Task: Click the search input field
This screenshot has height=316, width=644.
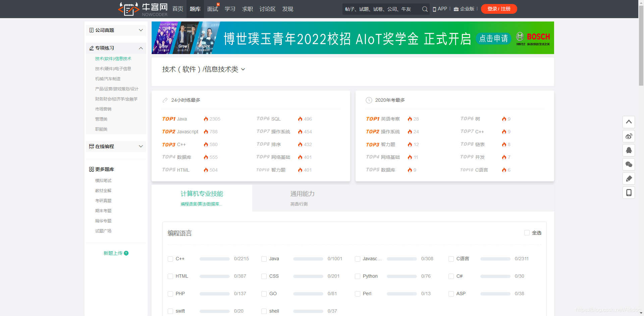Action: pyautogui.click(x=381, y=9)
